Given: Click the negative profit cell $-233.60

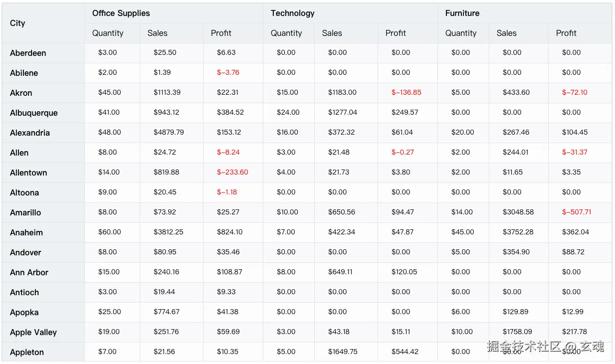Looking at the screenshot, I should tap(232, 173).
